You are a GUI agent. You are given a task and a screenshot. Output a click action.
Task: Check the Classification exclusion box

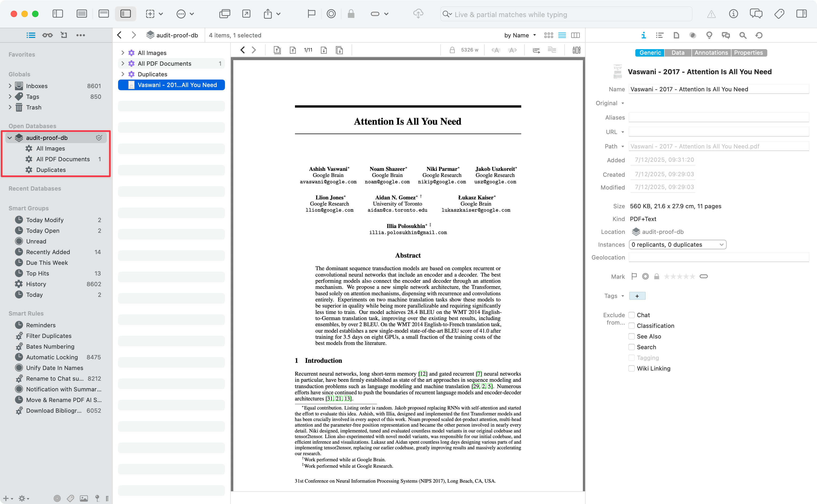pyautogui.click(x=631, y=326)
